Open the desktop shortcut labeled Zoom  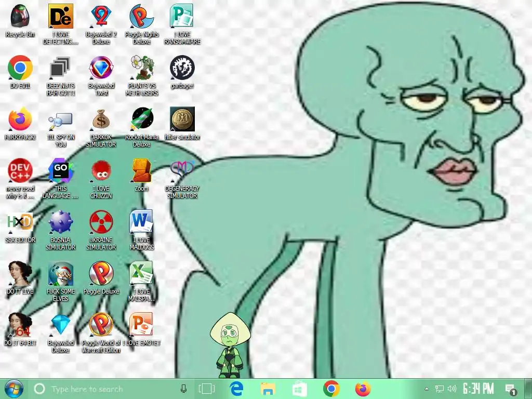click(142, 170)
